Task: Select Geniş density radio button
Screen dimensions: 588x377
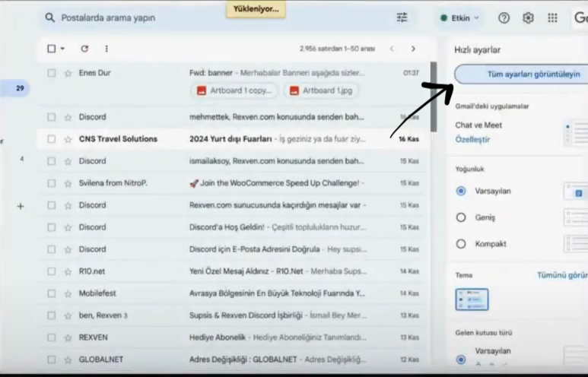Action: point(461,217)
